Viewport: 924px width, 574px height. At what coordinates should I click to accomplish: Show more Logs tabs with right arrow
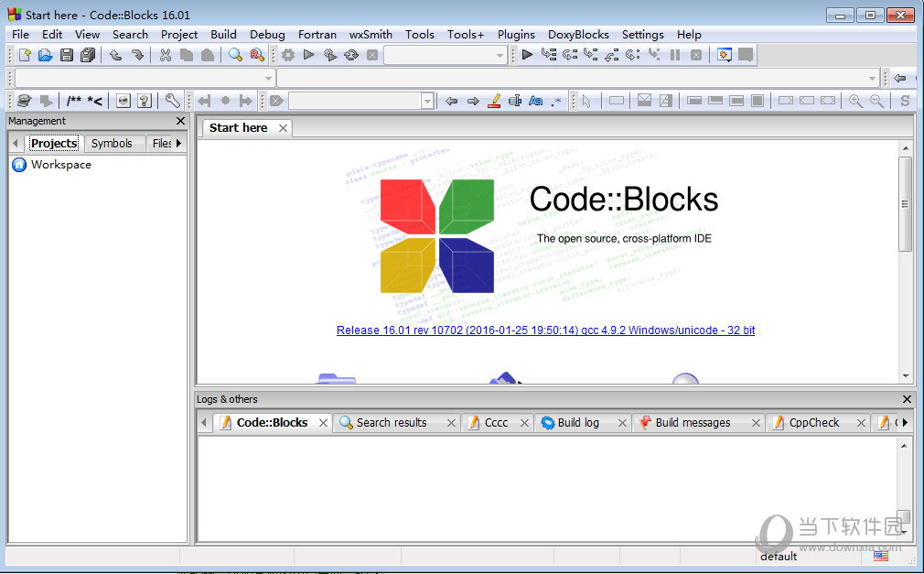(x=905, y=422)
